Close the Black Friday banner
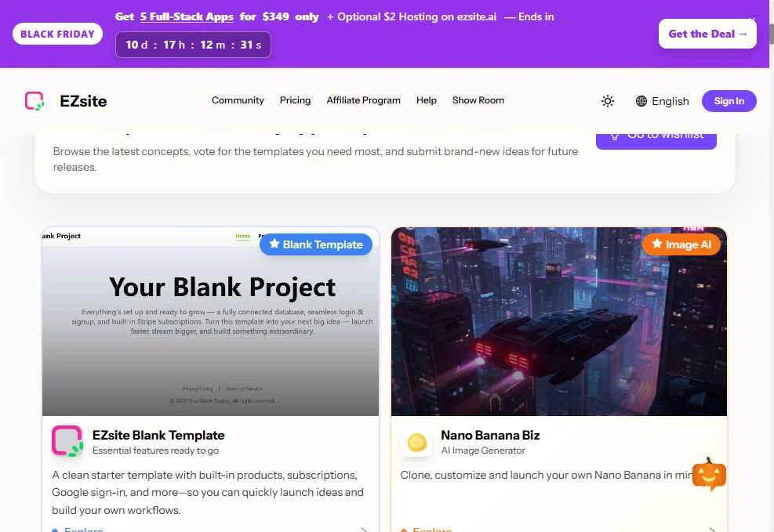Viewport: 774px width, 532px height. pos(752,20)
